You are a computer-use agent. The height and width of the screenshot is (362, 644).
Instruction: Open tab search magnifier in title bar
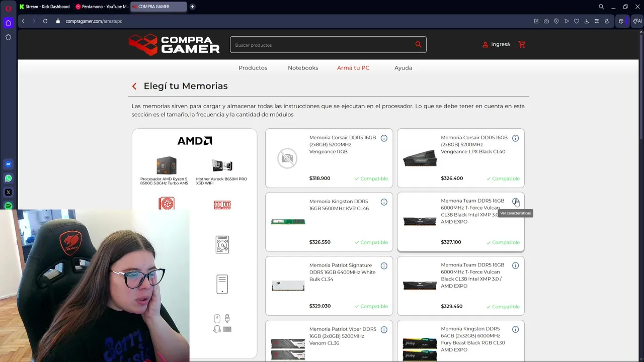click(x=601, y=7)
